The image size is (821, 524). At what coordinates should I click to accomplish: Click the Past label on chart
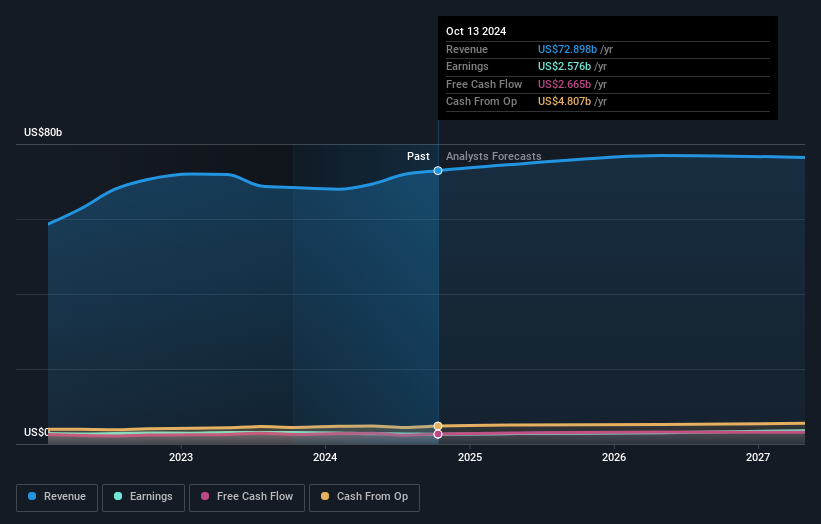[x=418, y=157]
